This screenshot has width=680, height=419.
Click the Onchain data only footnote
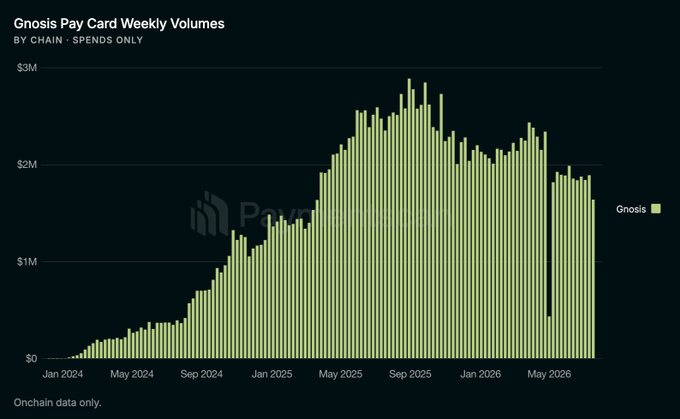click(57, 403)
